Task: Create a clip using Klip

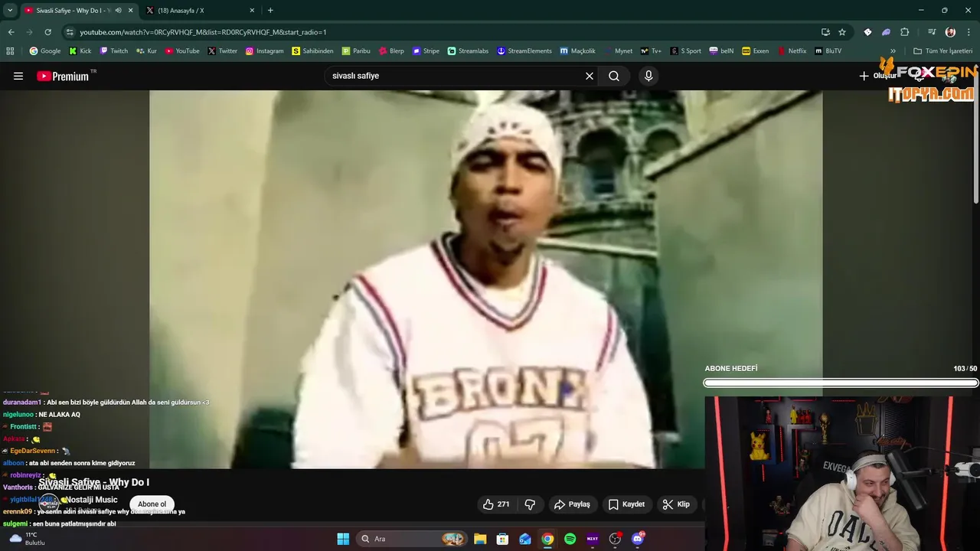Action: [676, 504]
